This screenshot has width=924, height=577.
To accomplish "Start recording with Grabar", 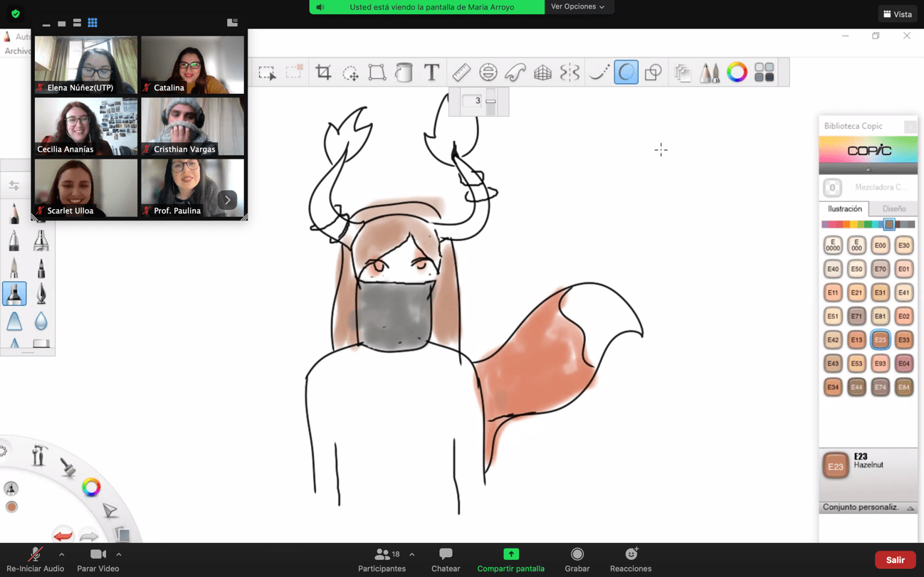I will coord(577,560).
